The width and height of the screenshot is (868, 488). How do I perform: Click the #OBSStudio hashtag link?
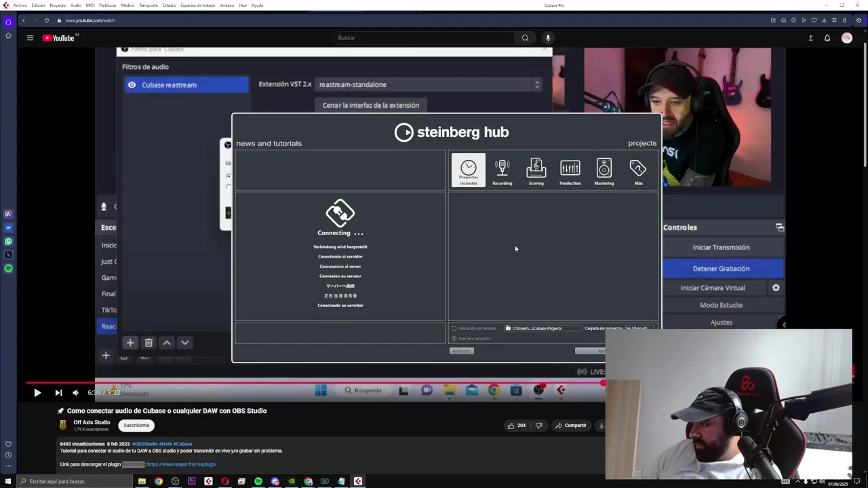pos(144,444)
